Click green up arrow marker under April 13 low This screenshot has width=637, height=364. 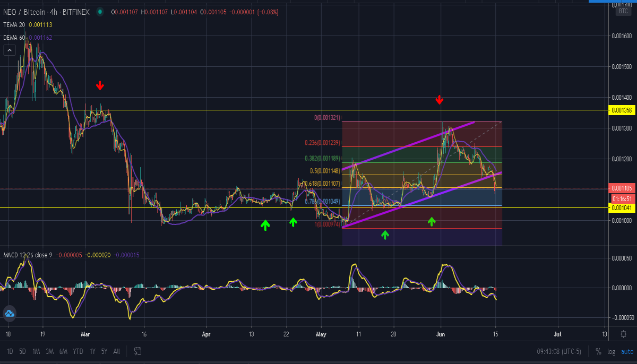(x=265, y=225)
